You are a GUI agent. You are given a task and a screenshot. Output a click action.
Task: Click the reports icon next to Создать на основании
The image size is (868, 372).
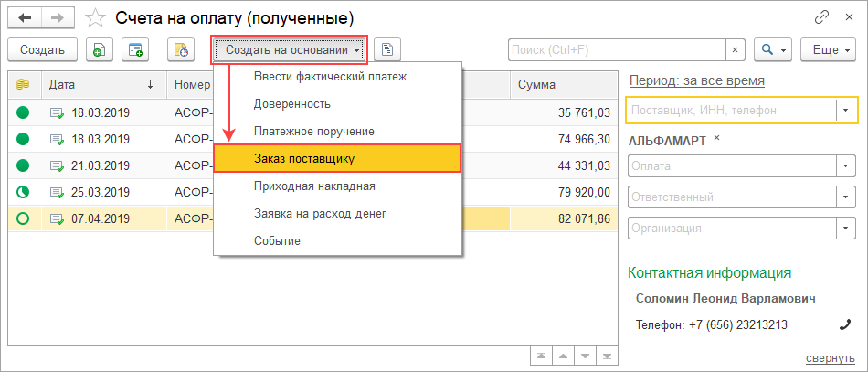coord(388,49)
